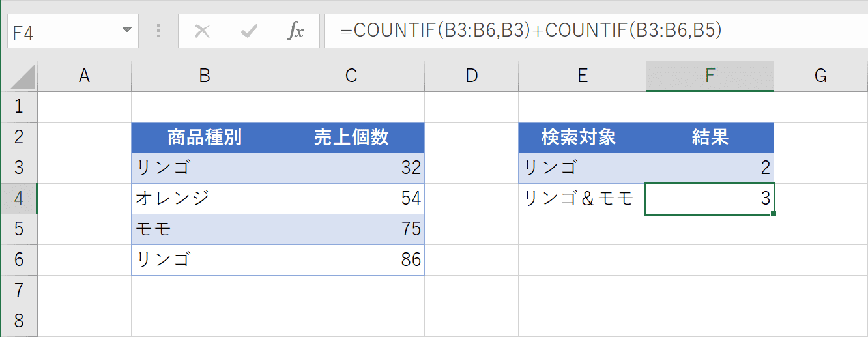
Task: Select column F header
Action: point(710,76)
